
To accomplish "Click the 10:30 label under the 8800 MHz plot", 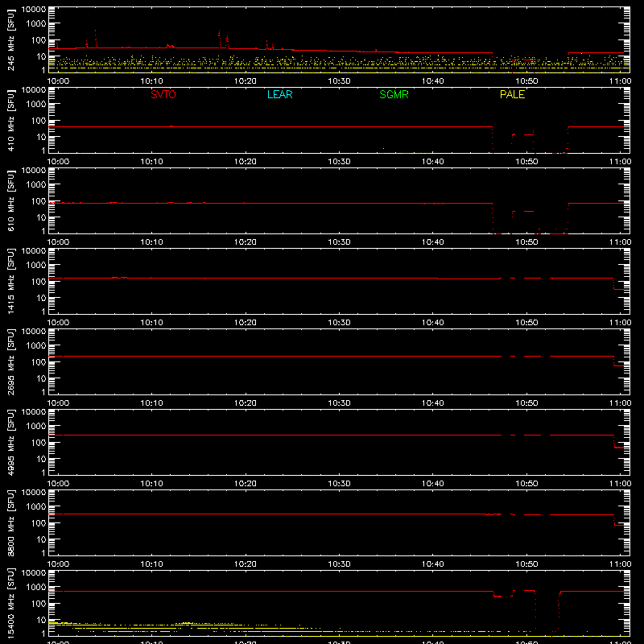I will 339,564.
